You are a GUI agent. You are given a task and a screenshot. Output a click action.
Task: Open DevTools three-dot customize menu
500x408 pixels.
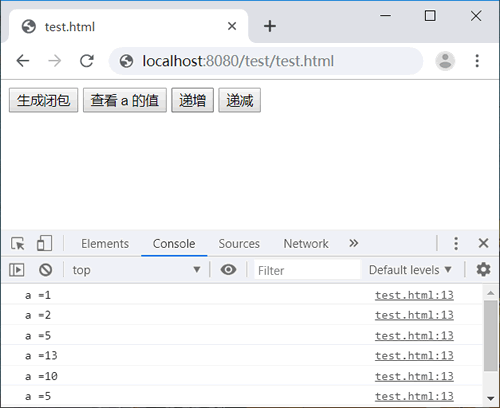456,243
